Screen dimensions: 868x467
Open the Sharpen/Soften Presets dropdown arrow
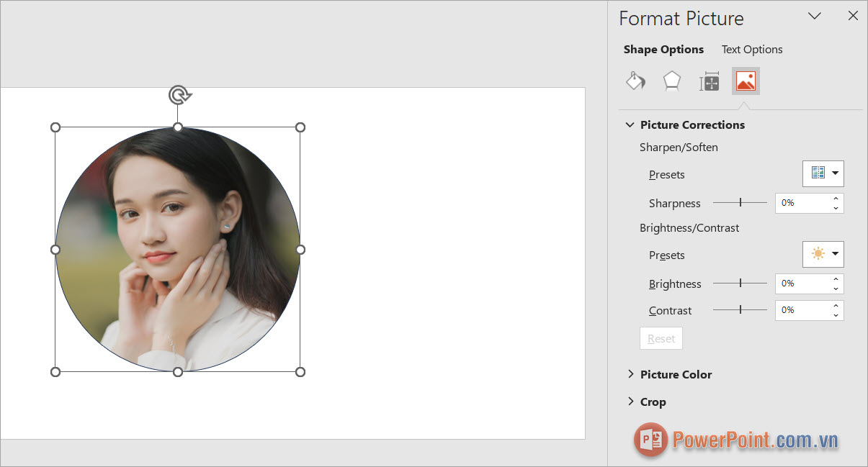point(835,173)
